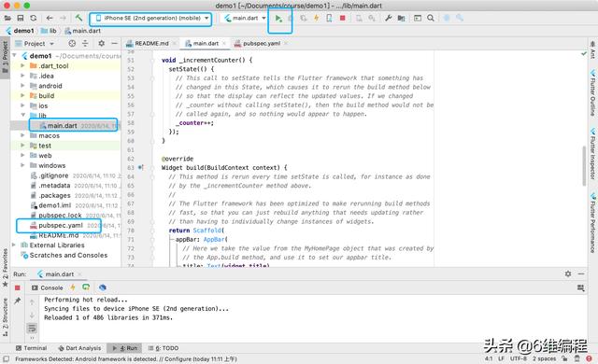Stop the app with Run panel red square

18,287
